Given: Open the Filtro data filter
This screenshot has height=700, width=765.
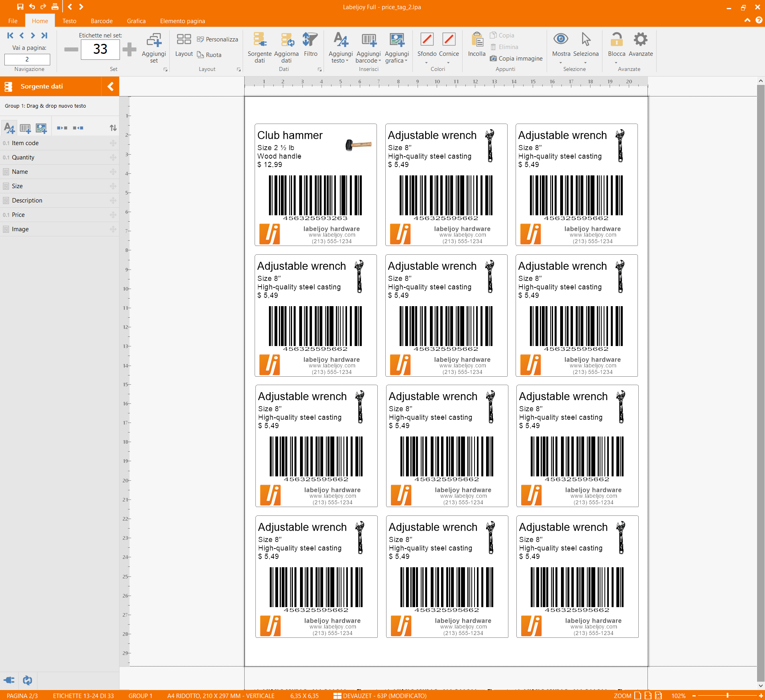Looking at the screenshot, I should 310,45.
